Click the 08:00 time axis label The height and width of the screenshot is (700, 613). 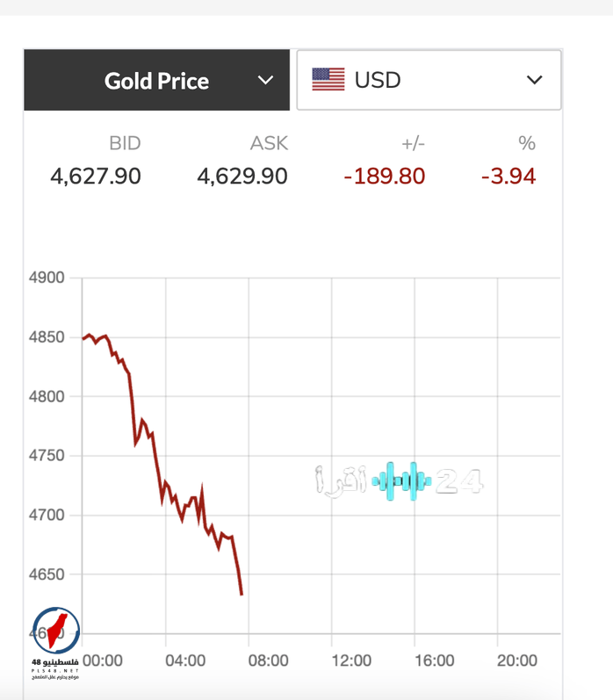[x=268, y=660]
